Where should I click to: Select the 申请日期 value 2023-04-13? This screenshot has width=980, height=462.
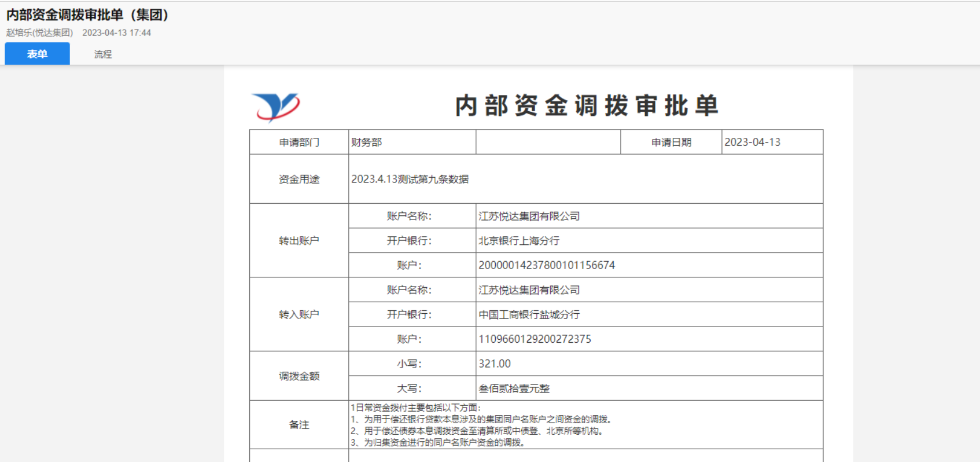point(752,142)
